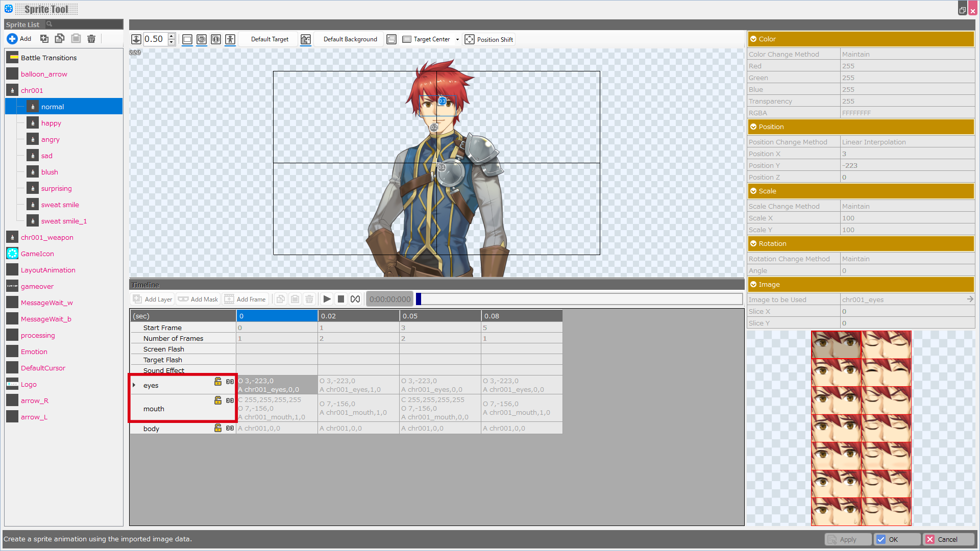Open the Target Center dropdown arrow
The image size is (980, 551).
click(457, 39)
